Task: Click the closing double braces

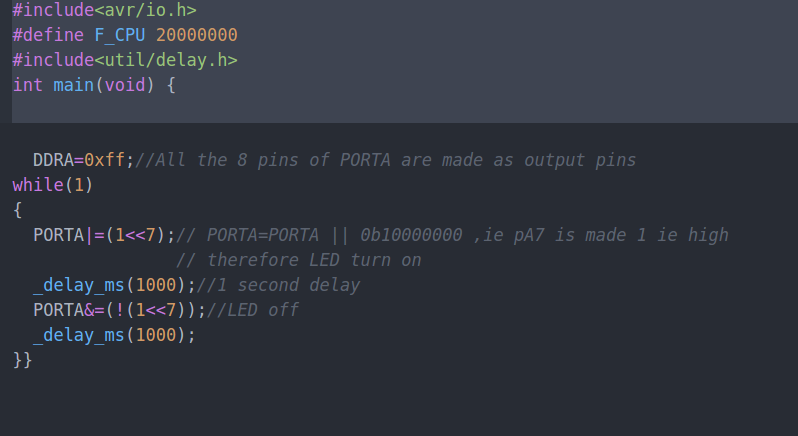Action: pyautogui.click(x=22, y=360)
